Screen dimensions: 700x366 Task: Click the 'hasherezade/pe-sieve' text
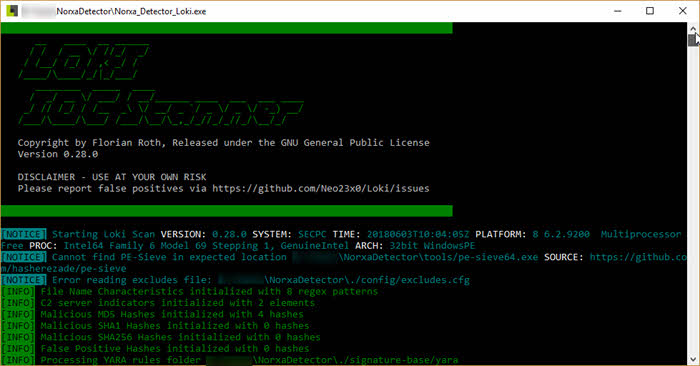point(69,269)
